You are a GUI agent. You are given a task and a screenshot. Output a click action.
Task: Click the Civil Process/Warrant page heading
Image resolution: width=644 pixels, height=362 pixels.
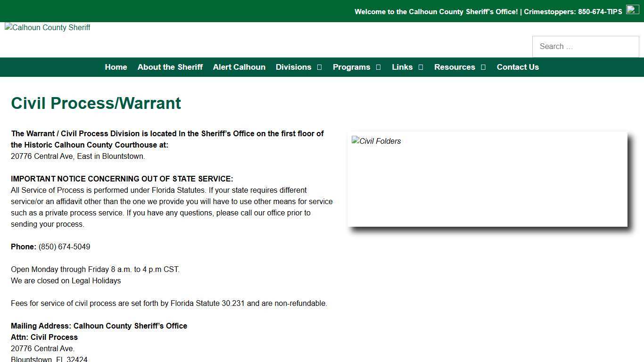coord(96,103)
